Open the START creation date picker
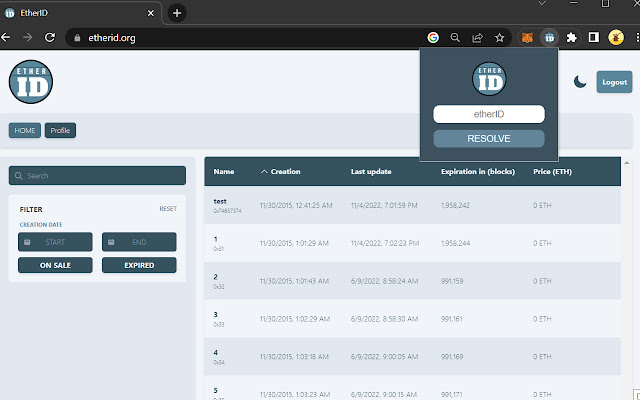Image resolution: width=640 pixels, height=400 pixels. [55, 242]
